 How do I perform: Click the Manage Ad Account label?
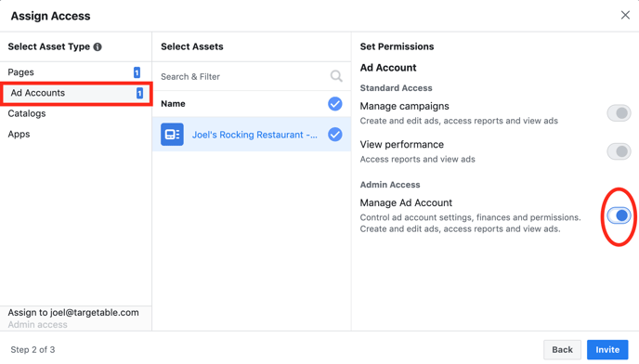click(x=406, y=202)
